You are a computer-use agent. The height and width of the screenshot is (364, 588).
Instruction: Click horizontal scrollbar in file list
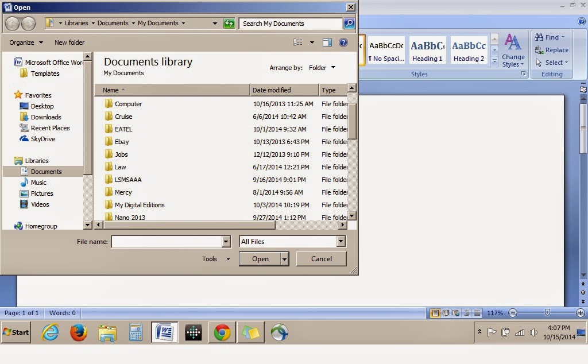tap(189, 225)
